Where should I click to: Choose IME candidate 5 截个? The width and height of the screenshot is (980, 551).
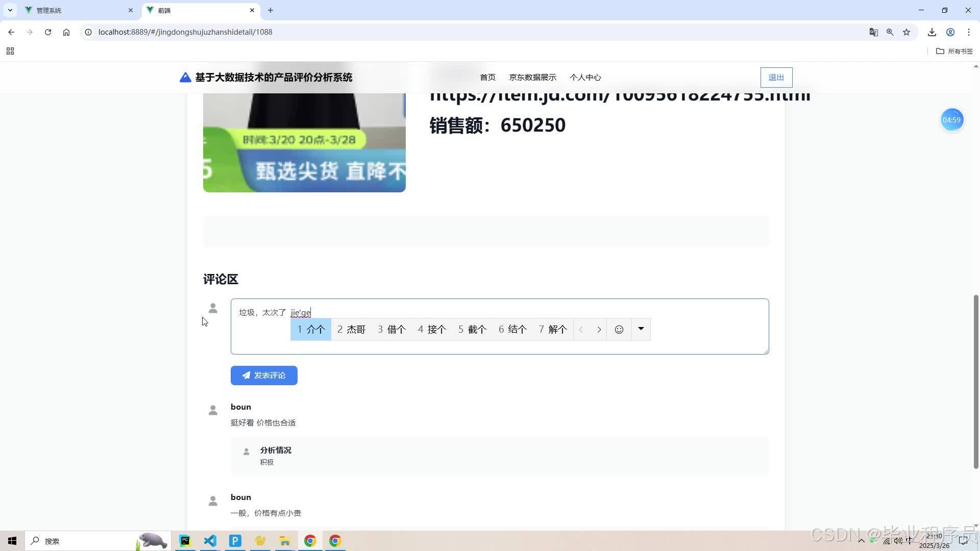click(x=472, y=330)
